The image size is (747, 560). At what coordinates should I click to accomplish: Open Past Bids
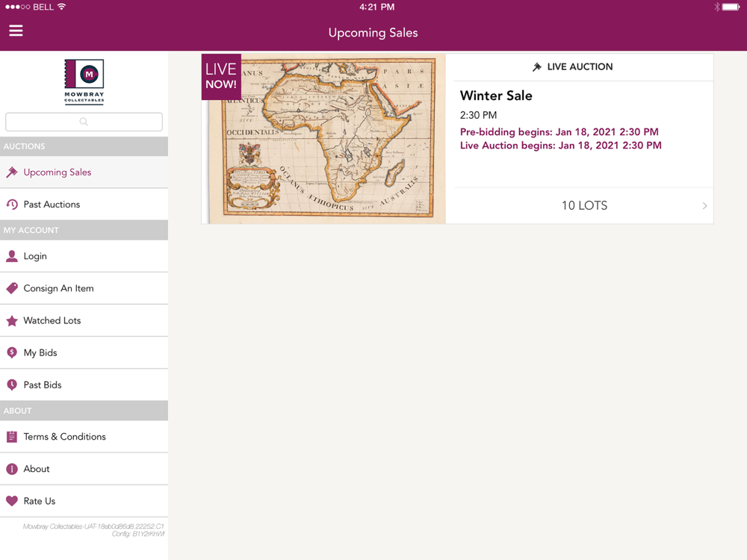pos(84,385)
